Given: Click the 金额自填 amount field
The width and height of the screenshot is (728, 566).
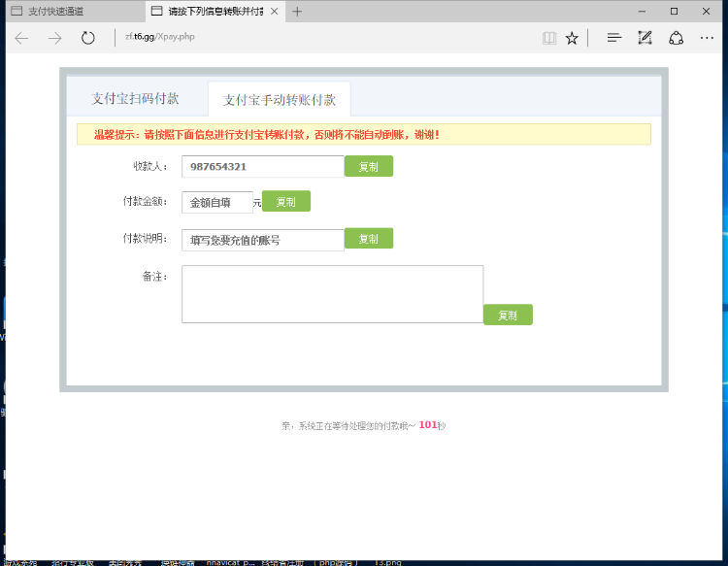Looking at the screenshot, I should click(217, 203).
